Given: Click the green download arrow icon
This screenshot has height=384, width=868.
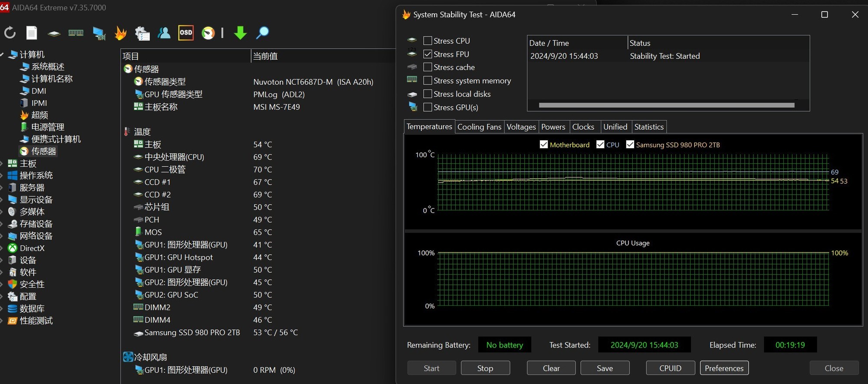Looking at the screenshot, I should pyautogui.click(x=240, y=33).
